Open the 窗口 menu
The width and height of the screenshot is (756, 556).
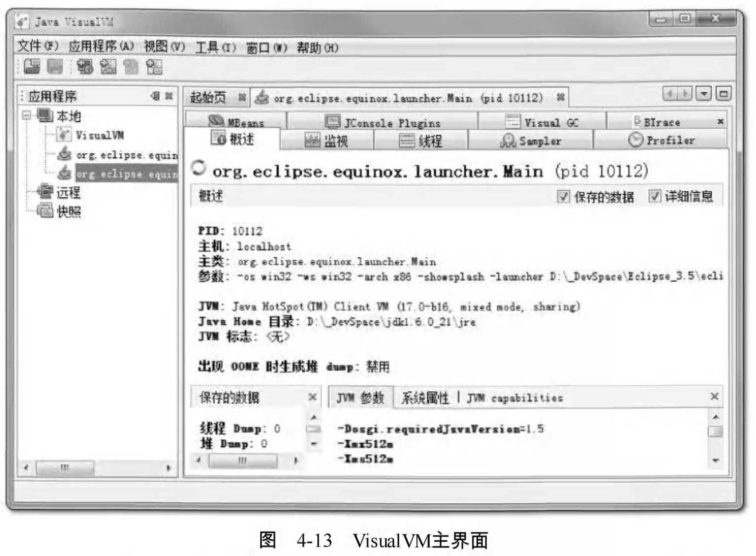coord(266,48)
